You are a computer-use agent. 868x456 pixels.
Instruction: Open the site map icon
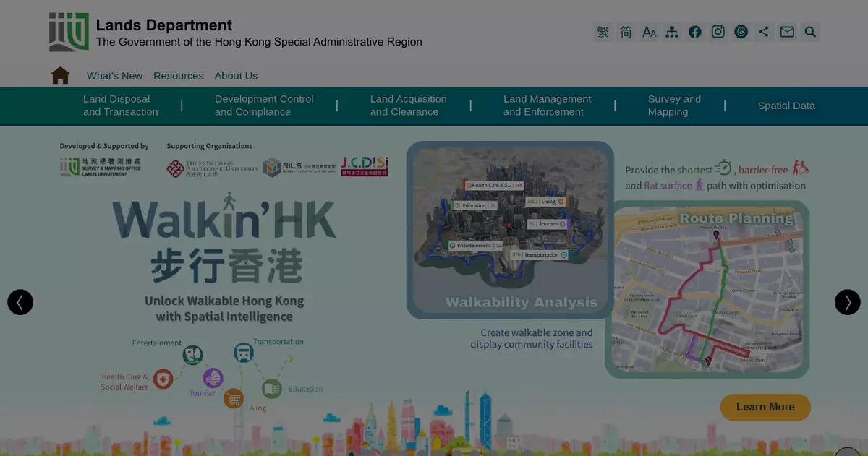coord(672,32)
